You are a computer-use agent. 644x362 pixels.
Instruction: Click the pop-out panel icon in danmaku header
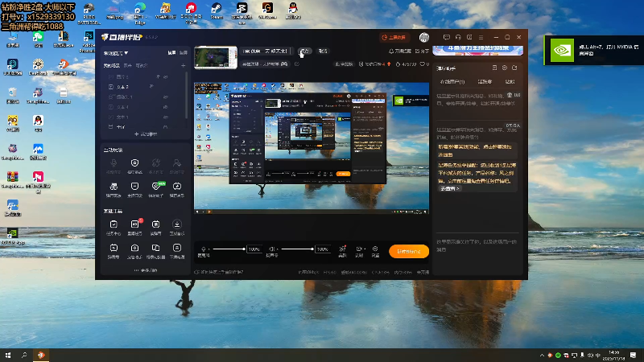click(x=494, y=68)
